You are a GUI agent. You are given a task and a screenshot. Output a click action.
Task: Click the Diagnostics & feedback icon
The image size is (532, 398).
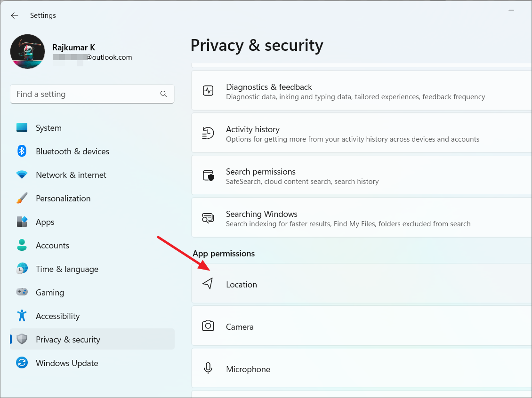tap(208, 91)
